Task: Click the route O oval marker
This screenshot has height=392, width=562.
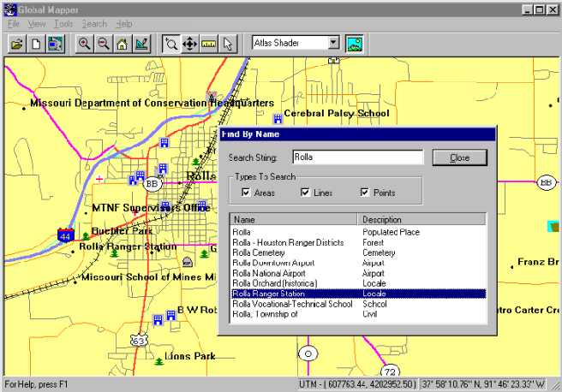Action: [308, 354]
